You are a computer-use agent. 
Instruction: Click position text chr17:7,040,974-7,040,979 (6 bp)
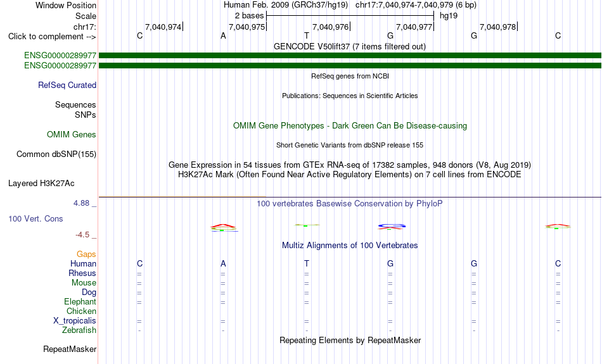click(416, 5)
